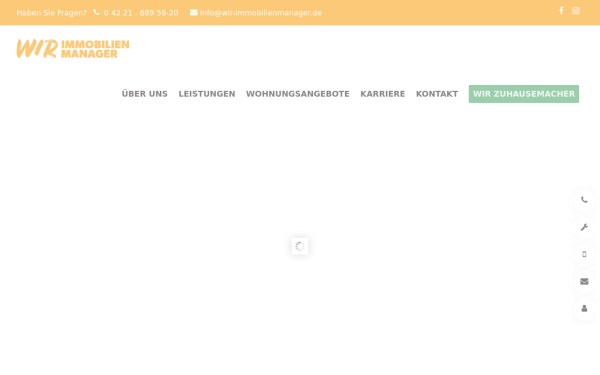The image size is (600, 375).
Task: Click the floating envelope mail icon
Action: [x=584, y=282]
